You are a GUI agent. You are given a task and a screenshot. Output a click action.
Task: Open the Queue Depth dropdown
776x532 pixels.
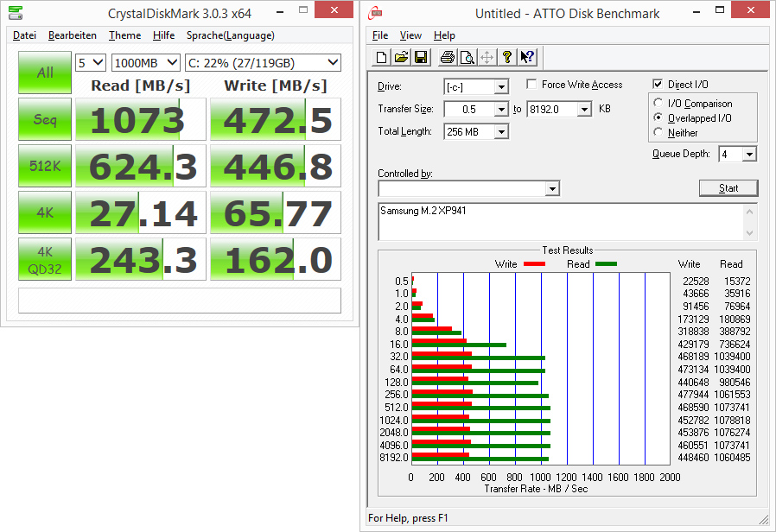pyautogui.click(x=750, y=155)
